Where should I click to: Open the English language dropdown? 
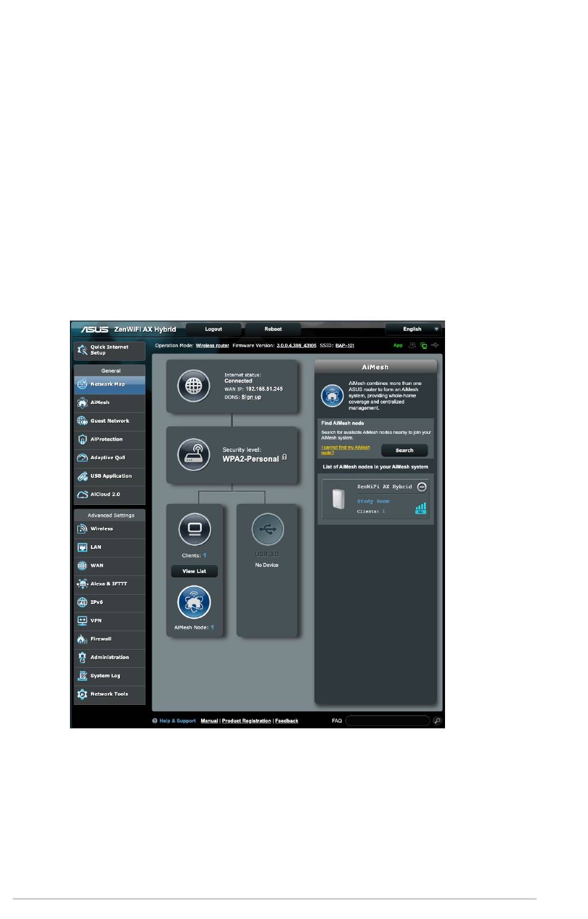pyautogui.click(x=413, y=329)
